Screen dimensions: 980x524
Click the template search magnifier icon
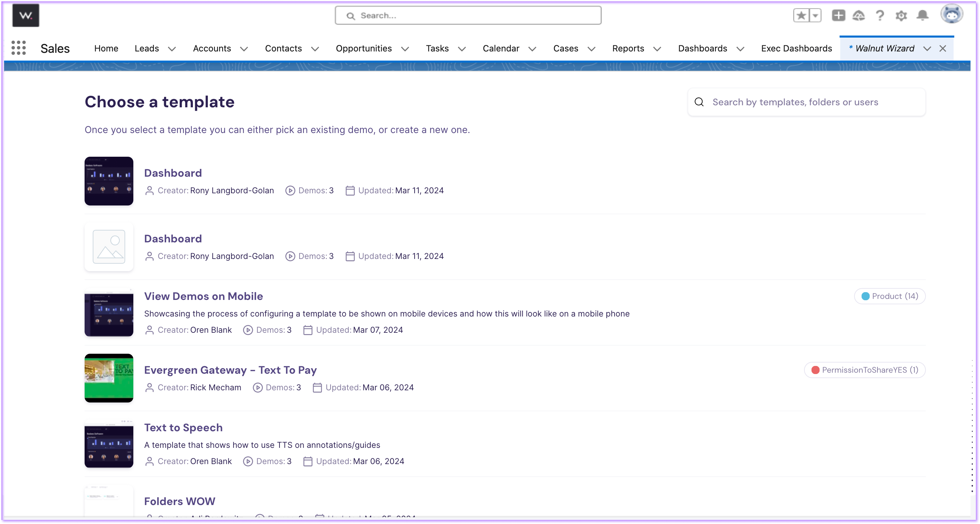pos(699,102)
